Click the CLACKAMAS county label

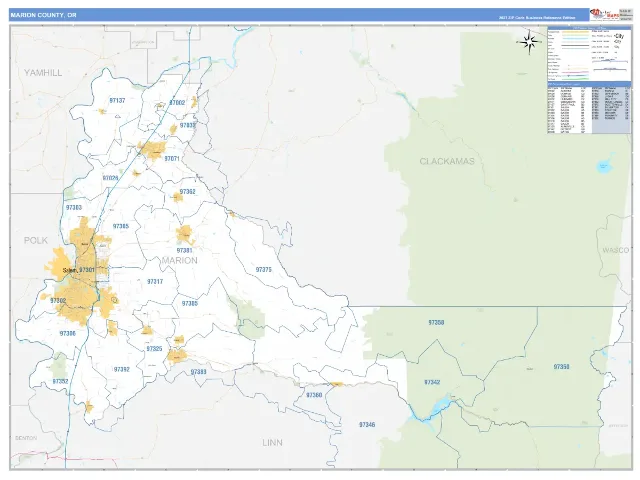click(447, 161)
